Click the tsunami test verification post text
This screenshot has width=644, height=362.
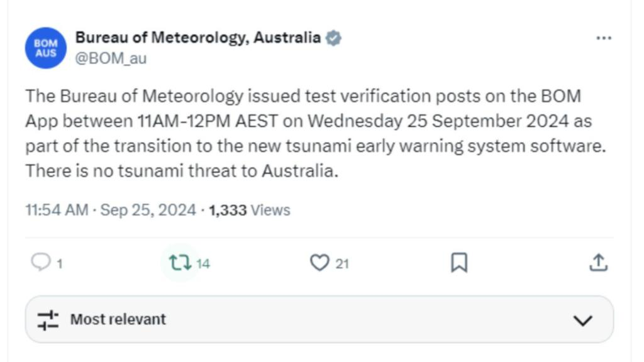[308, 121]
